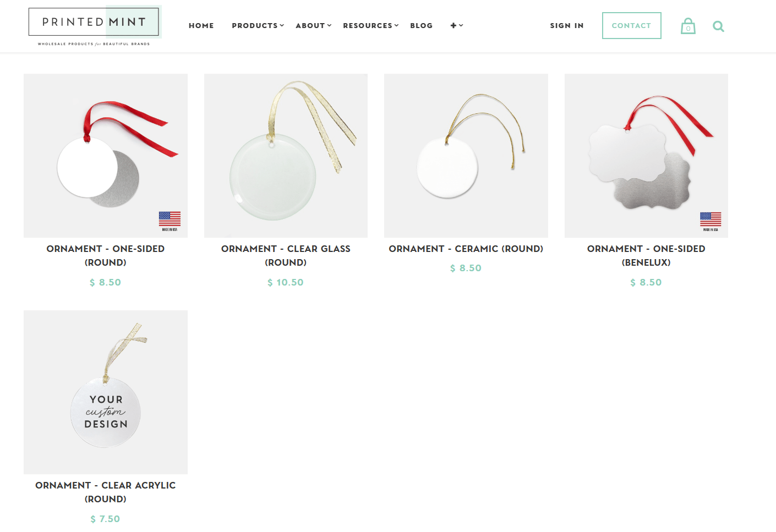
Task: Open the Products dropdown menu
Action: tap(258, 25)
